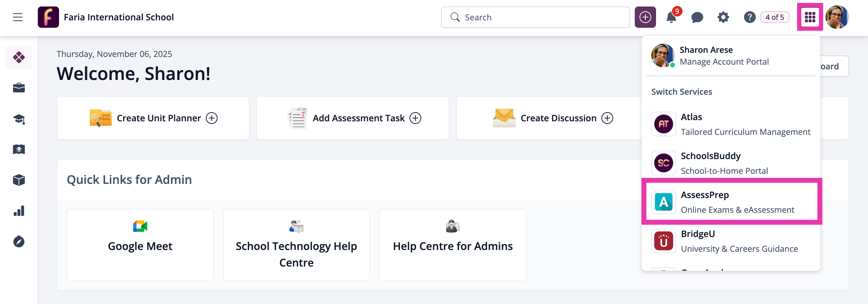Click the '4 of 5' progress badge
This screenshot has height=304, width=868.
775,17
